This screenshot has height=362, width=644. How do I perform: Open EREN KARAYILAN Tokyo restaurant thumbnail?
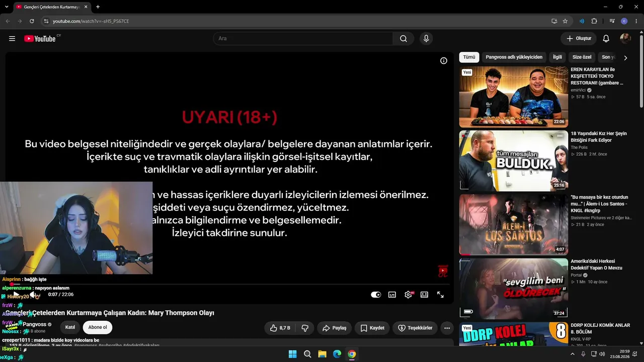513,97
